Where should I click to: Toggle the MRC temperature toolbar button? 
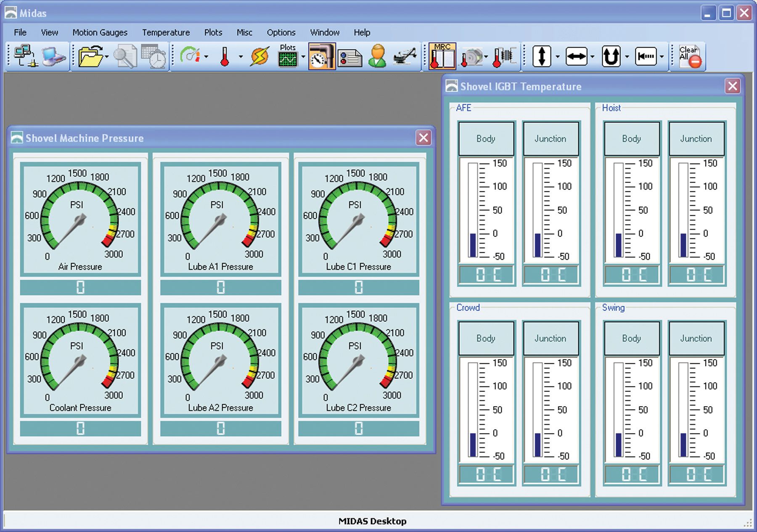442,56
